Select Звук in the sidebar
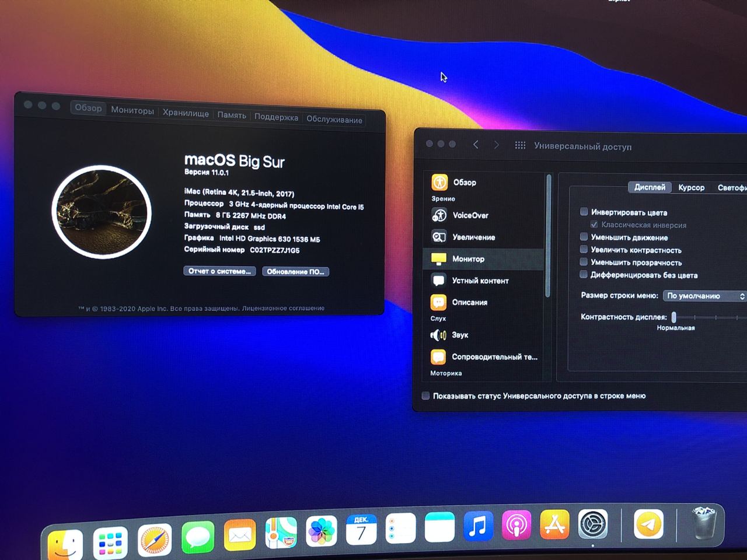The image size is (747, 560). pyautogui.click(x=483, y=335)
